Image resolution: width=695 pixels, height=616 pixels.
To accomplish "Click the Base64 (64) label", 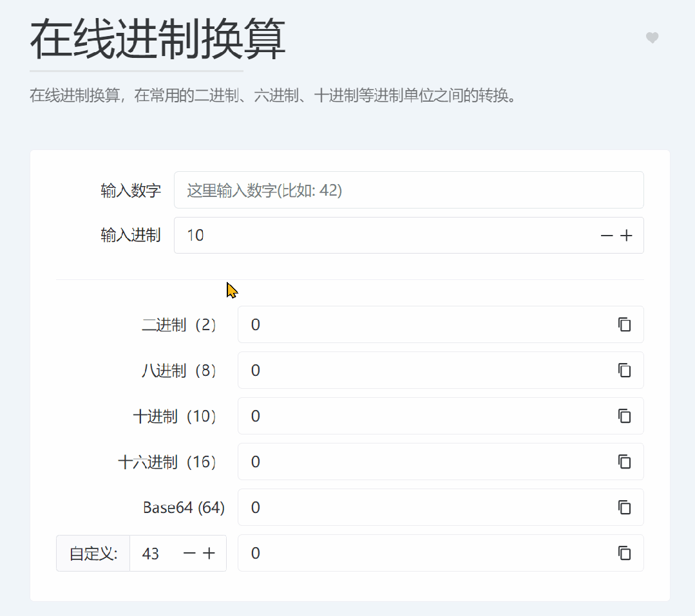I will (x=184, y=507).
